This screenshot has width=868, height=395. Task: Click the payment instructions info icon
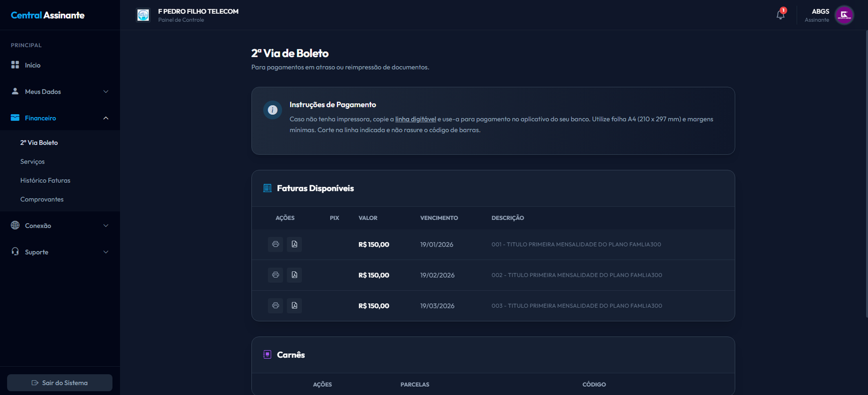point(272,110)
